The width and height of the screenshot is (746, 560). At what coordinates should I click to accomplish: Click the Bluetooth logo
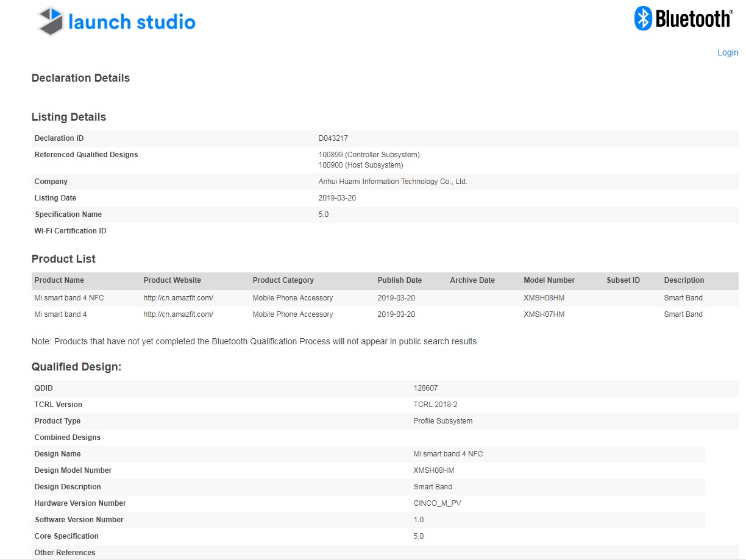coord(683,18)
